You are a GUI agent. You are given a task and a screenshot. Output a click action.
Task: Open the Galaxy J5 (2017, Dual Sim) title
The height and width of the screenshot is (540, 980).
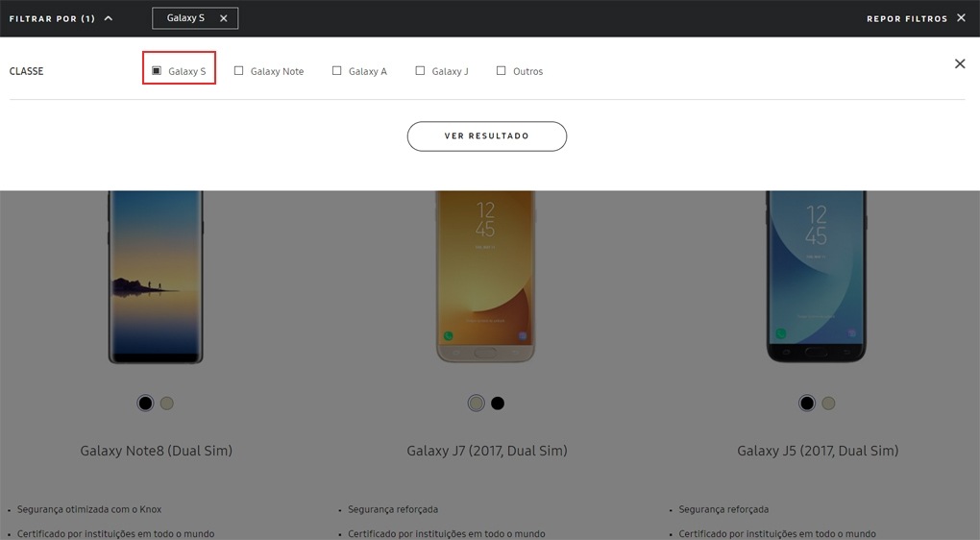click(818, 451)
